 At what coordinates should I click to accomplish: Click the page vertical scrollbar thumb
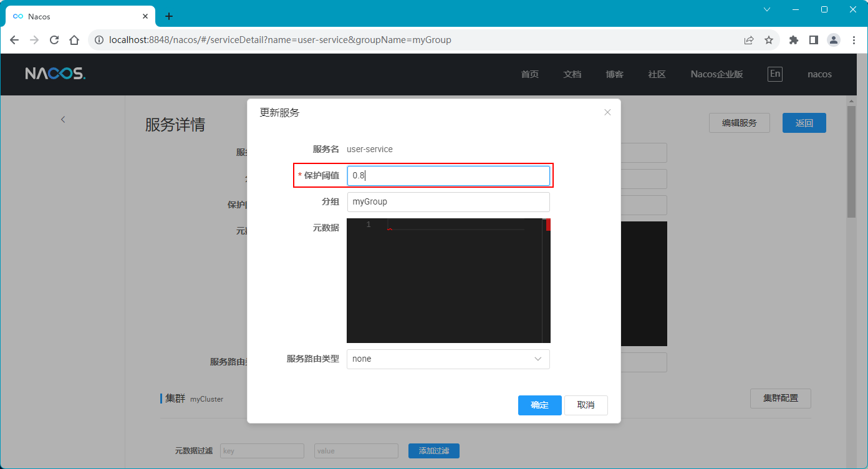[851, 162]
